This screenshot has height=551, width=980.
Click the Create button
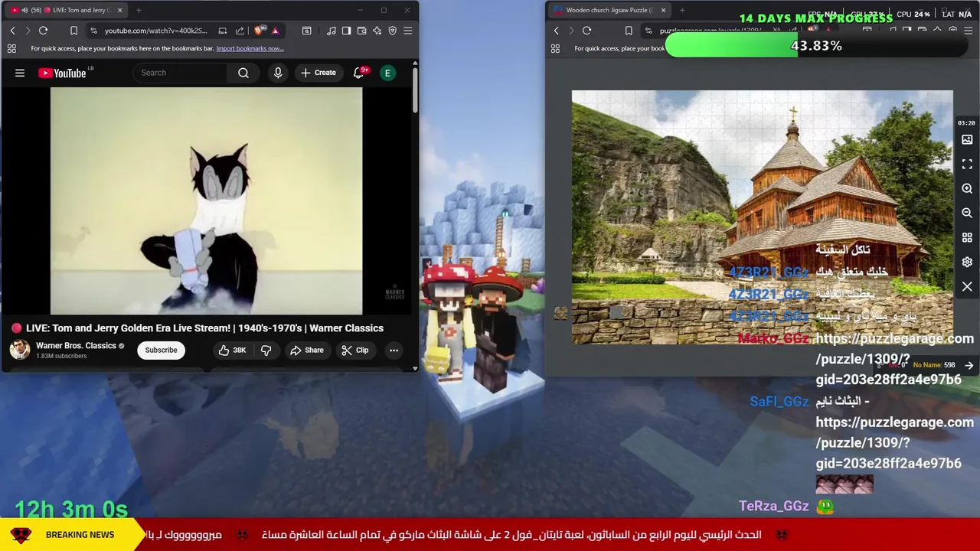318,73
